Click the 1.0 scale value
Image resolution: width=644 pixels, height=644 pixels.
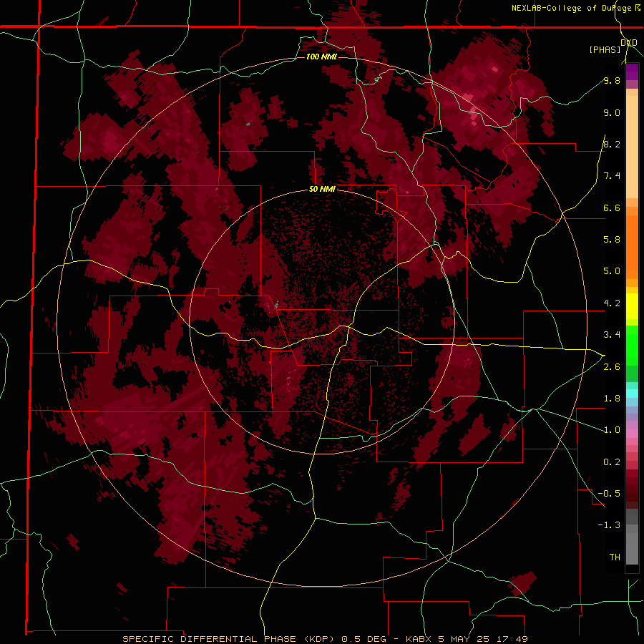(612, 430)
